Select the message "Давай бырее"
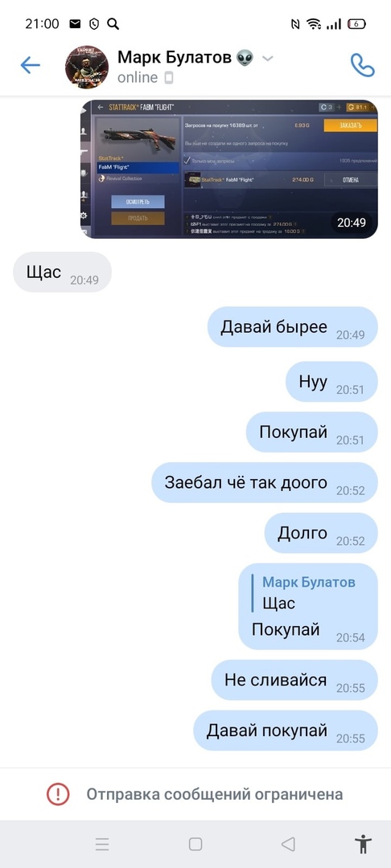Screen dimensions: 391x868 tap(292, 326)
